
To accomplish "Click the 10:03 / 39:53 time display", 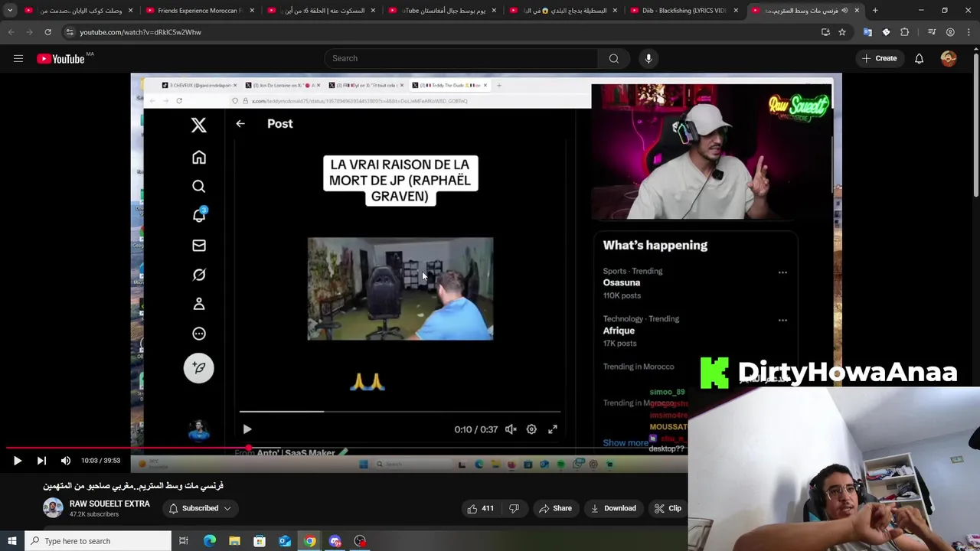I will 101,461.
